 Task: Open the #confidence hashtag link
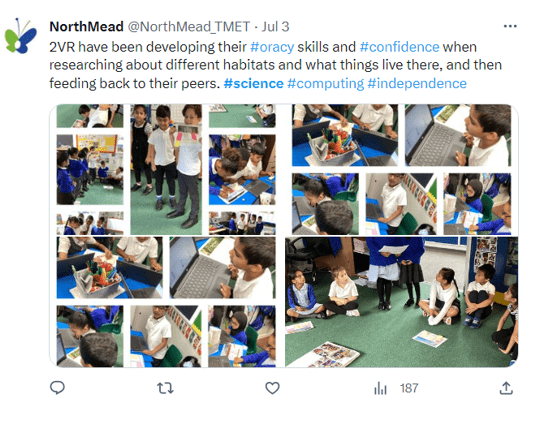coord(400,47)
